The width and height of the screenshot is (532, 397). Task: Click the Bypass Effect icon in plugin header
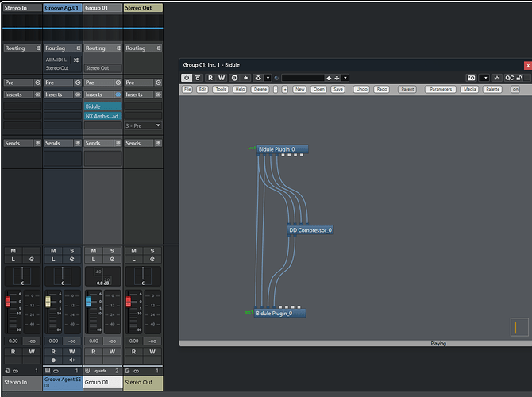click(198, 78)
